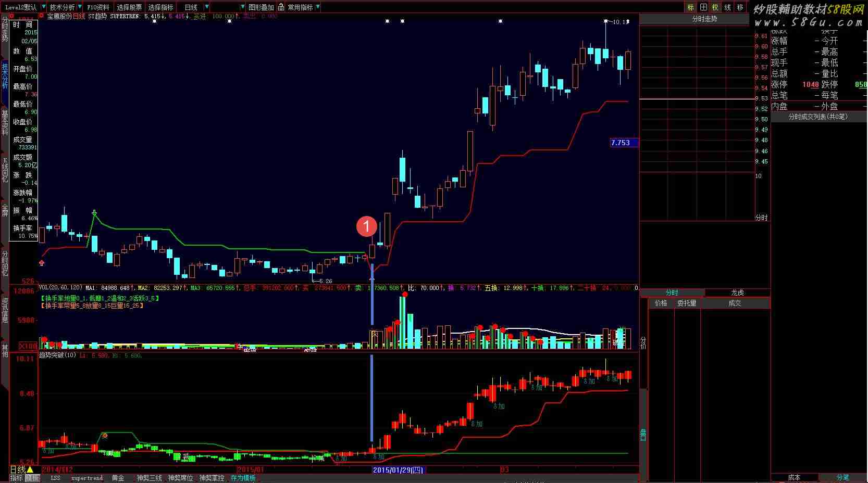This screenshot has height=483, width=868.
Task: Click the 委托量 column header
Action: coord(687,303)
